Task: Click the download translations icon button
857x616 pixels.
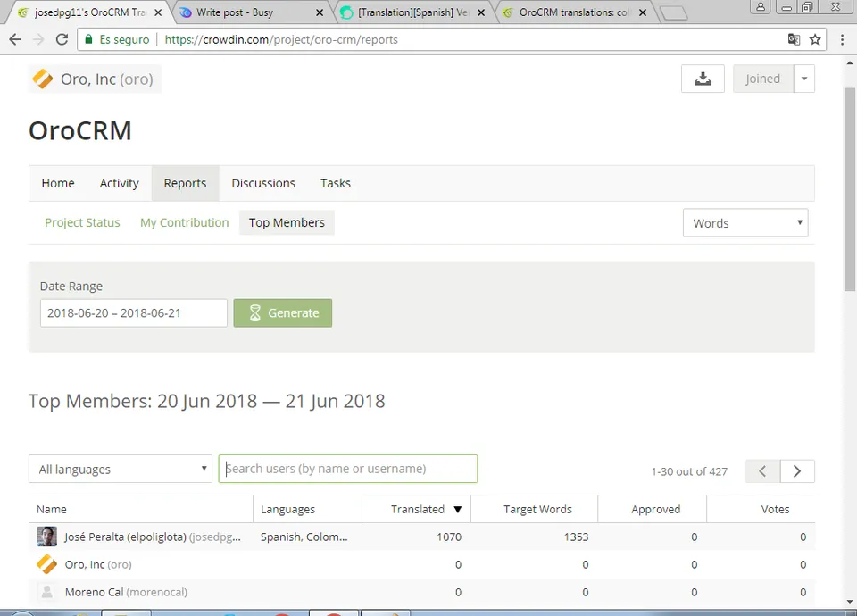Action: pyautogui.click(x=703, y=79)
